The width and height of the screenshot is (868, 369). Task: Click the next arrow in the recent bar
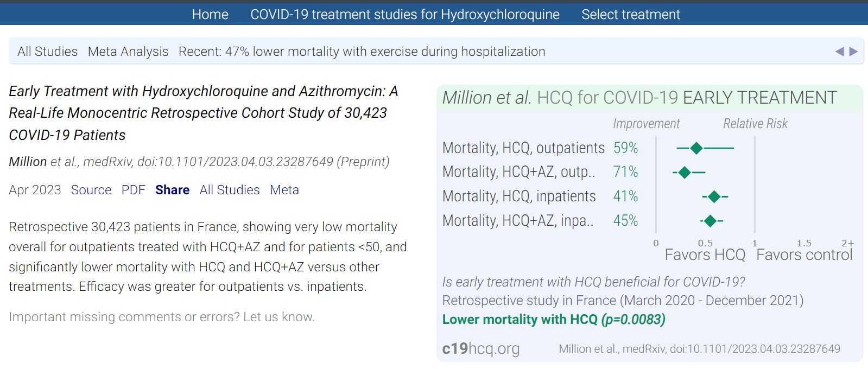pos(854,52)
